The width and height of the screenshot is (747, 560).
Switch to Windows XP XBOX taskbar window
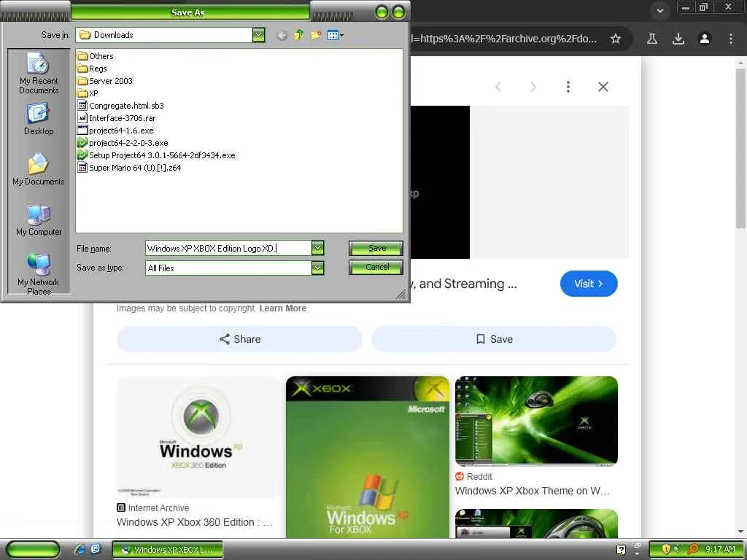tap(168, 550)
